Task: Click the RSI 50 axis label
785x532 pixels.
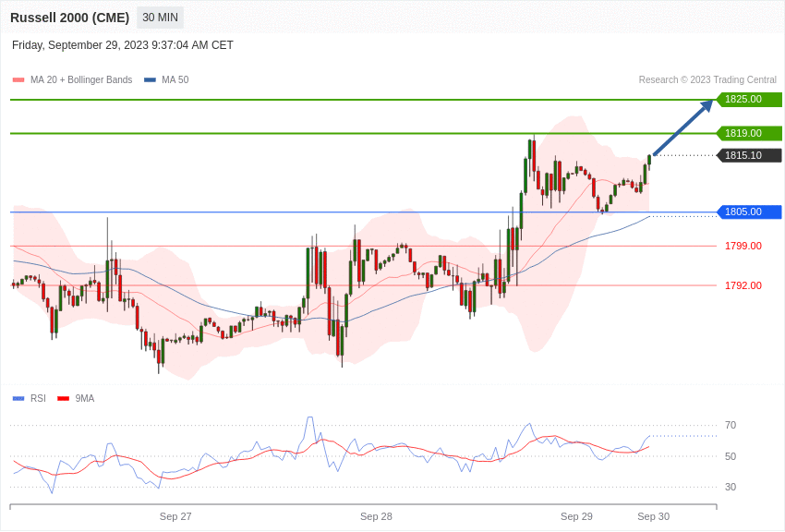Action: pyautogui.click(x=731, y=456)
